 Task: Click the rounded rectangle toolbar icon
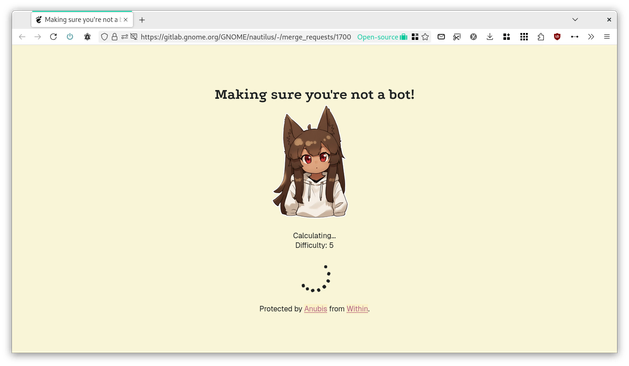coord(441,37)
